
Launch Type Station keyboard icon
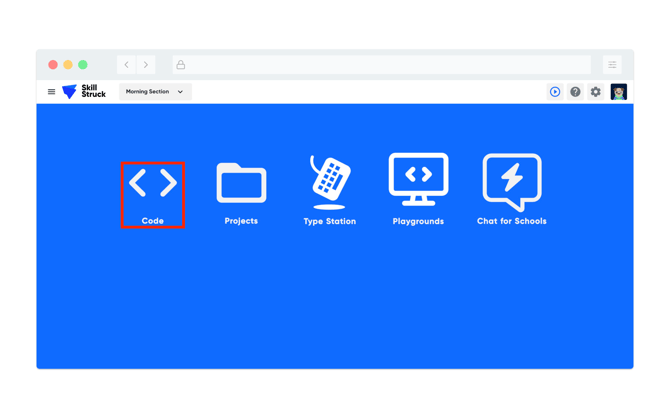(329, 181)
